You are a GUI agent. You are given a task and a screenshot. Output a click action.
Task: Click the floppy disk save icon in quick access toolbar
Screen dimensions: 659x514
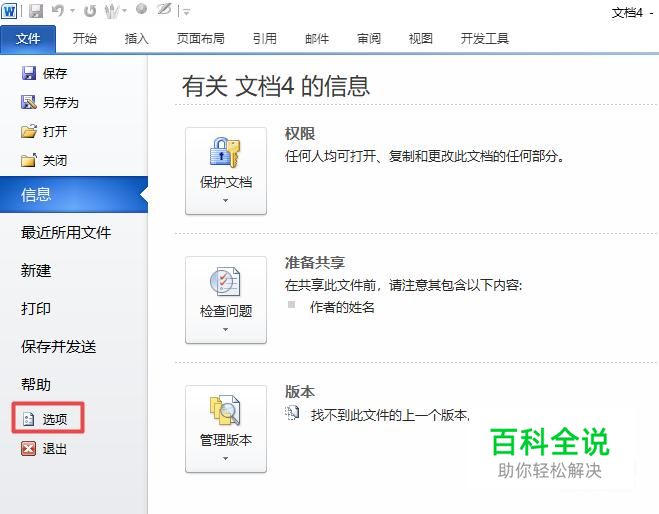coord(36,11)
